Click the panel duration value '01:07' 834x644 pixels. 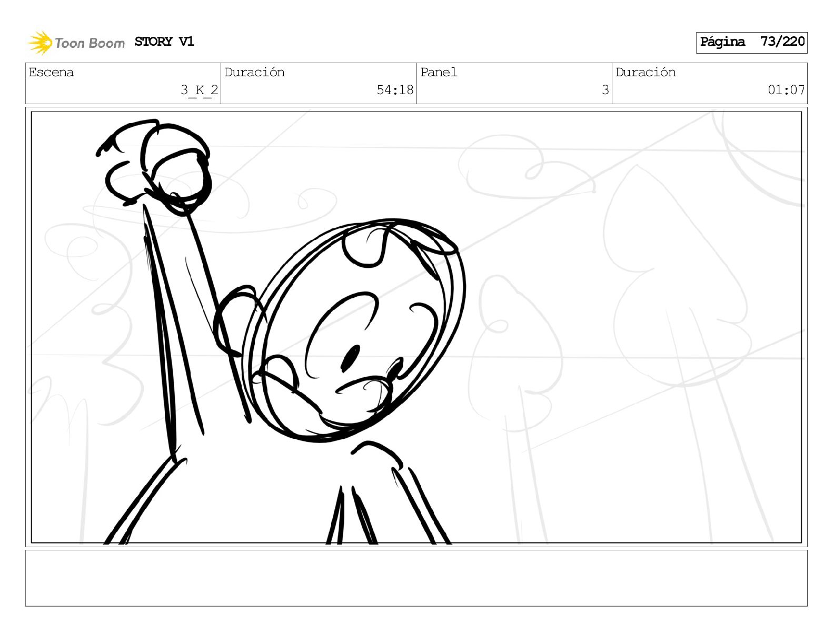[x=786, y=90]
